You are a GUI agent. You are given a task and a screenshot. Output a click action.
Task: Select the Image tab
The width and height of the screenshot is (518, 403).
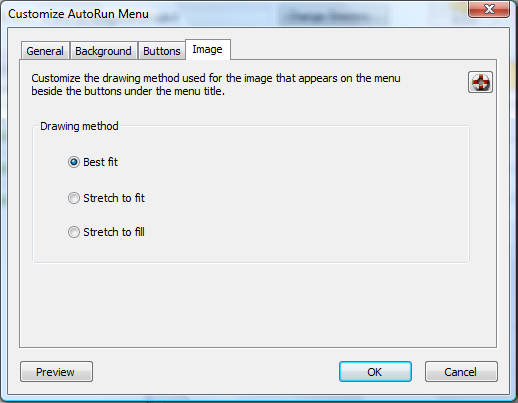pos(208,50)
